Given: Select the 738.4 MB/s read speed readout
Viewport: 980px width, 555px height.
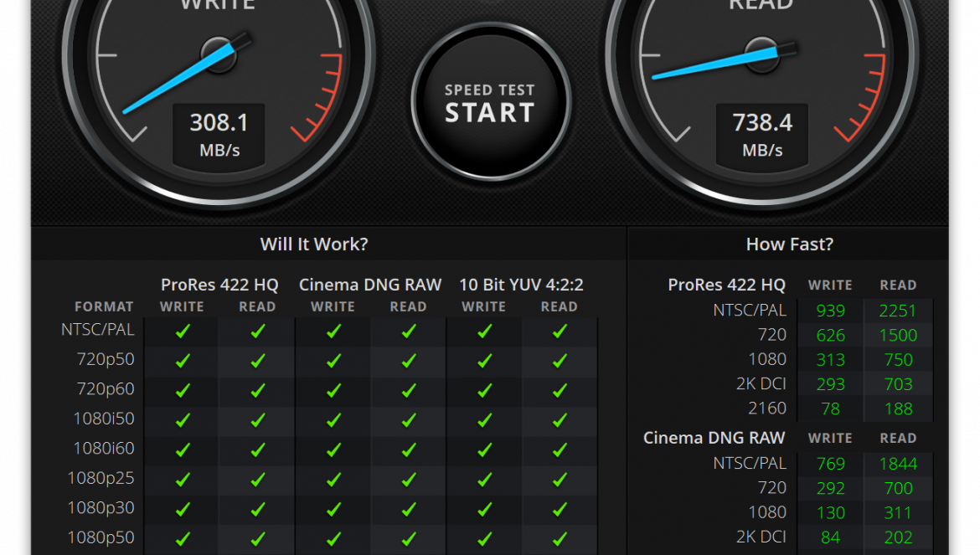Looking at the screenshot, I should coord(762,136).
